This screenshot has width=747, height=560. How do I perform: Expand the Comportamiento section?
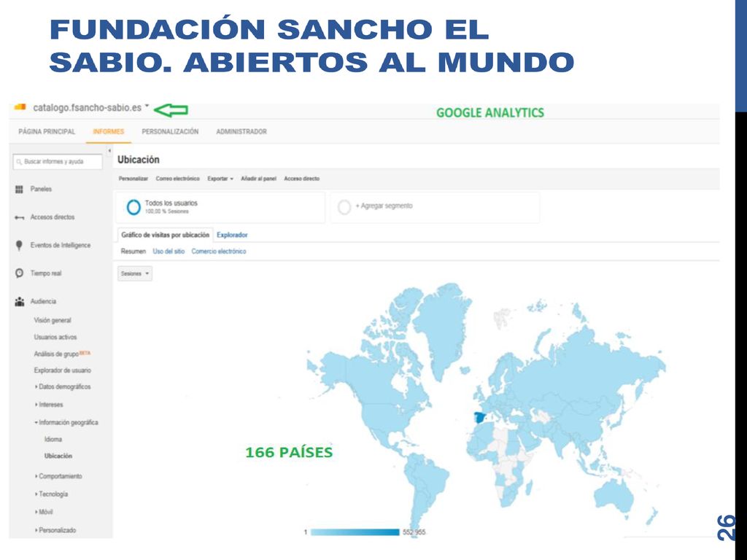pyautogui.click(x=58, y=476)
